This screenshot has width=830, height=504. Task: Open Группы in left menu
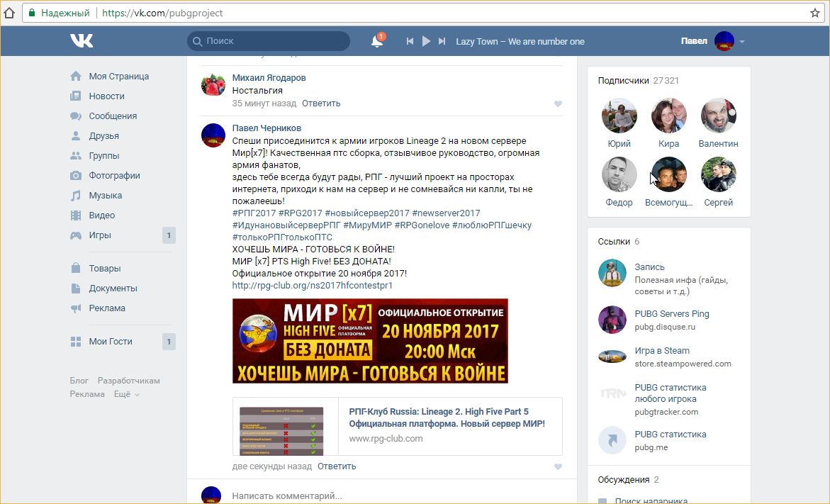[103, 156]
